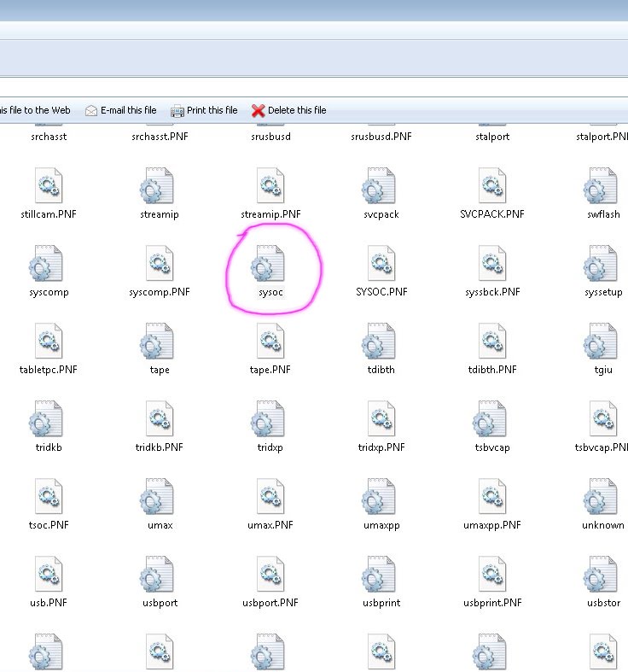
Task: Select the svcpack setup information icon
Action: coord(379,185)
